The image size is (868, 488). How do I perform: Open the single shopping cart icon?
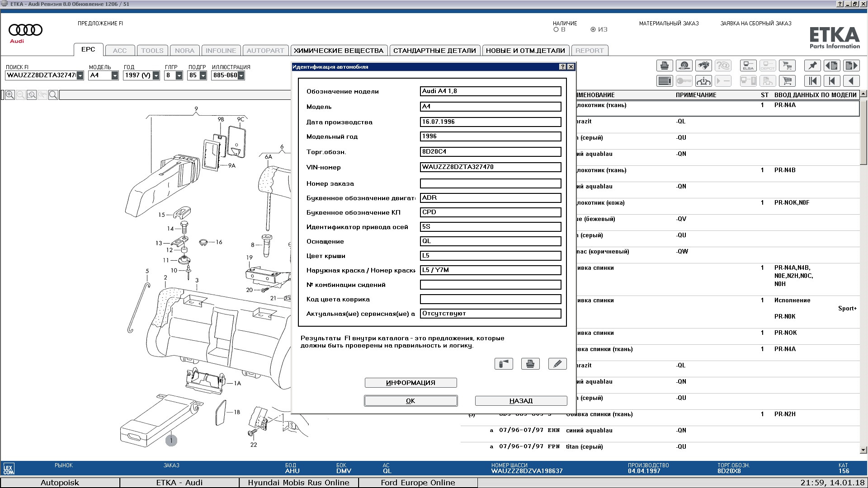[787, 81]
